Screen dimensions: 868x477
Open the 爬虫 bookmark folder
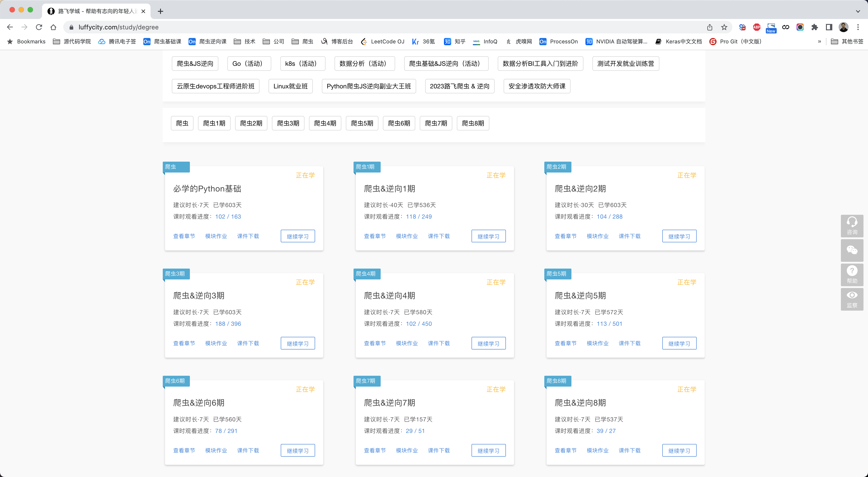click(x=302, y=41)
